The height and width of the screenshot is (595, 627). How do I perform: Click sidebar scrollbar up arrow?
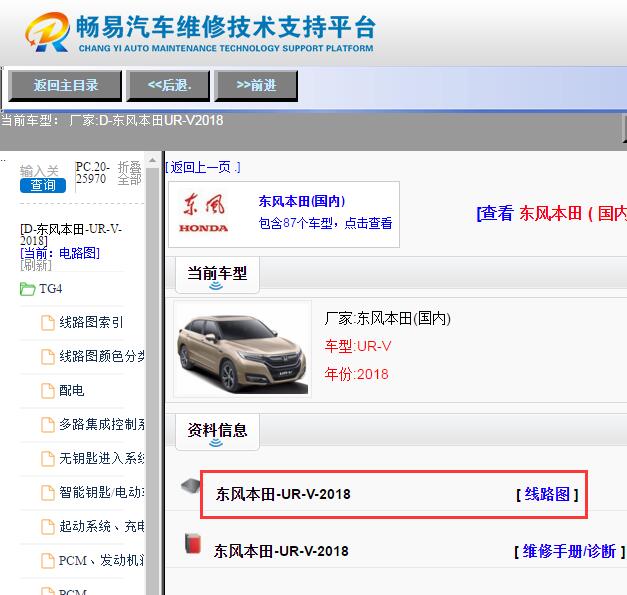[x=152, y=160]
